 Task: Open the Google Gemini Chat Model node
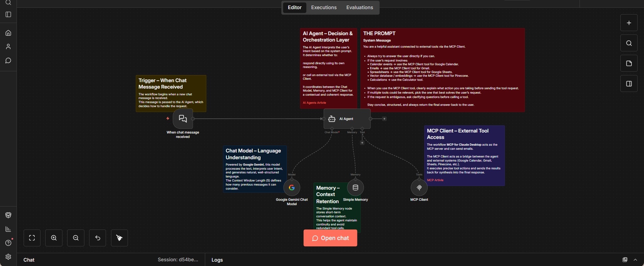click(x=292, y=188)
